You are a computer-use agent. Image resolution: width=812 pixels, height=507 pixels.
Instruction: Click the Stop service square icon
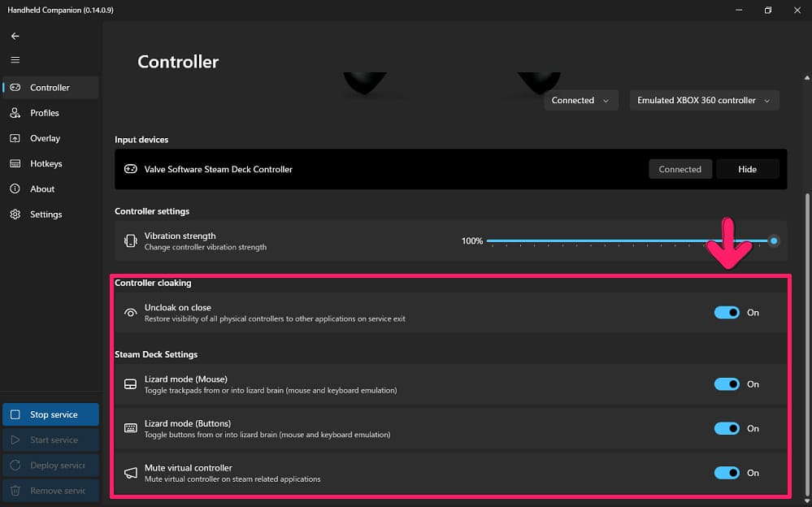(15, 414)
